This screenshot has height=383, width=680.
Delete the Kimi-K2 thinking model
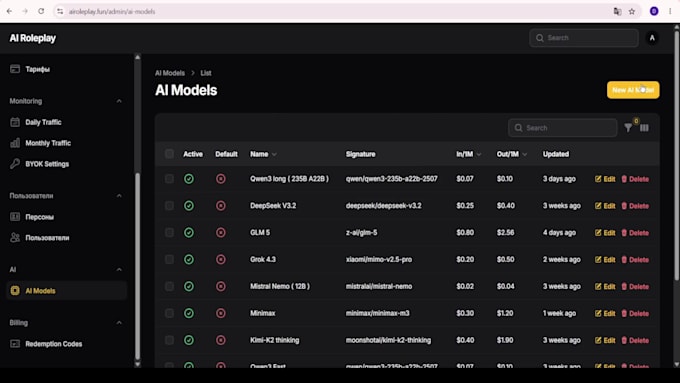tap(635, 340)
